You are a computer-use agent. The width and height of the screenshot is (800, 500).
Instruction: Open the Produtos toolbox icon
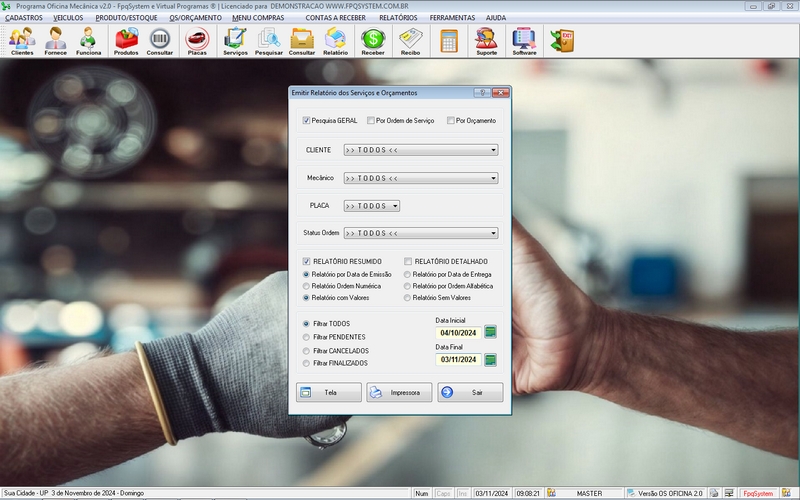[x=126, y=41]
